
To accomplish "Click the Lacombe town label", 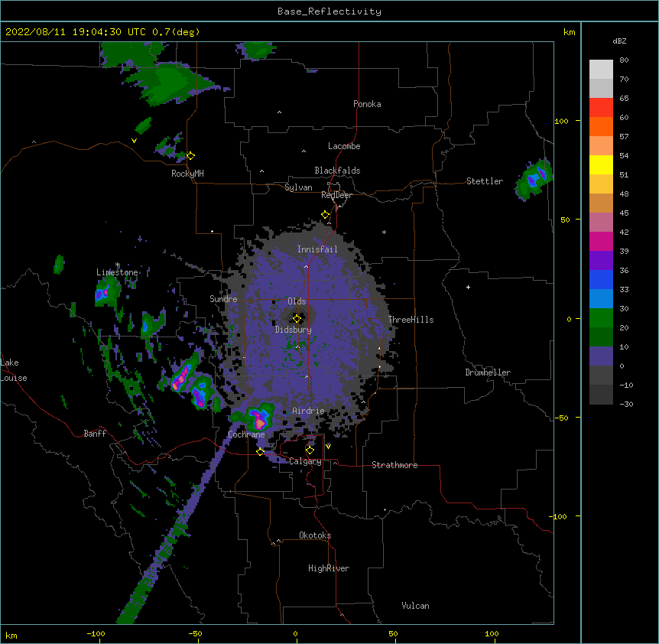I will click(344, 146).
